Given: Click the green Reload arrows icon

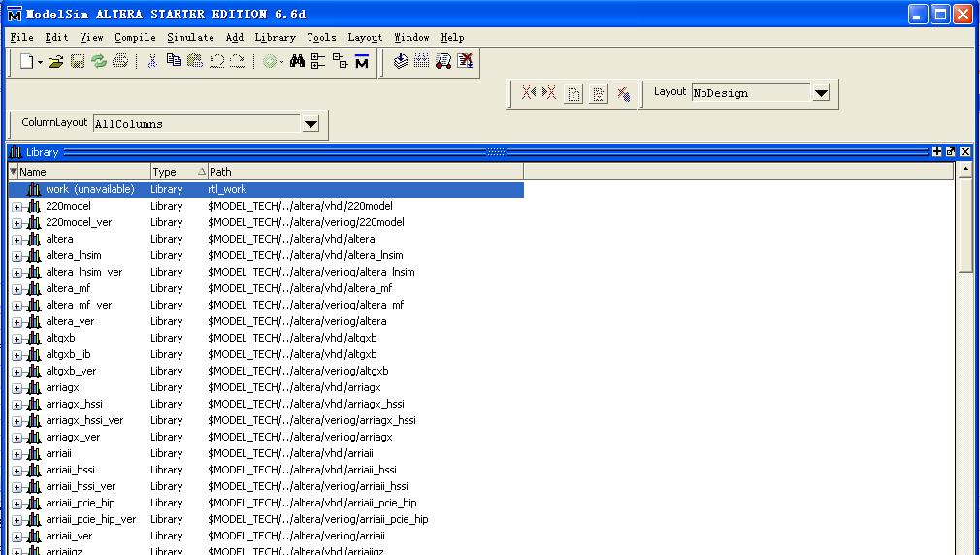Looking at the screenshot, I should point(99,61).
